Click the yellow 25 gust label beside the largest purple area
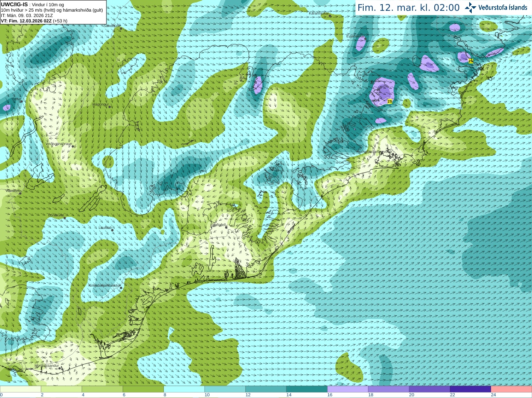The width and height of the screenshot is (532, 398). 390,101
